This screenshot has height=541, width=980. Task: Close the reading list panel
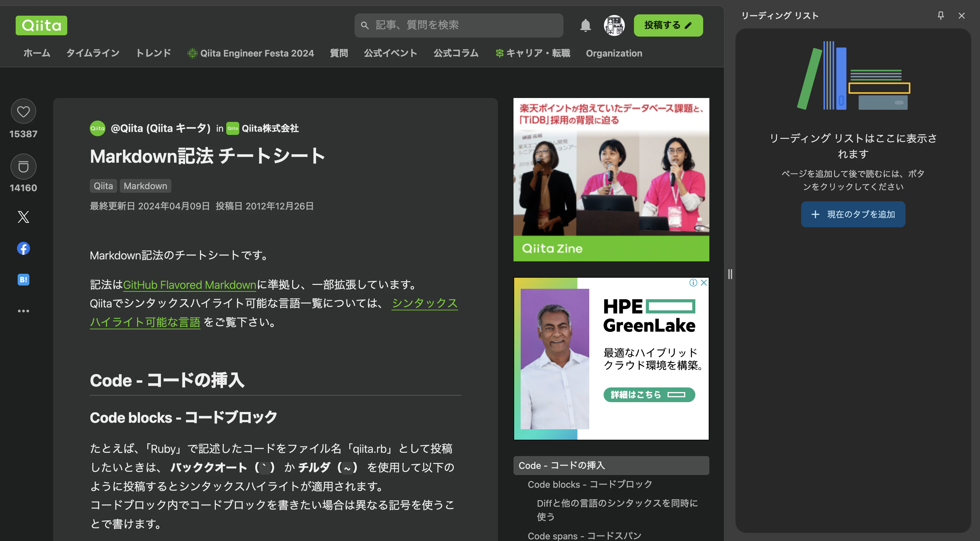pos(962,16)
